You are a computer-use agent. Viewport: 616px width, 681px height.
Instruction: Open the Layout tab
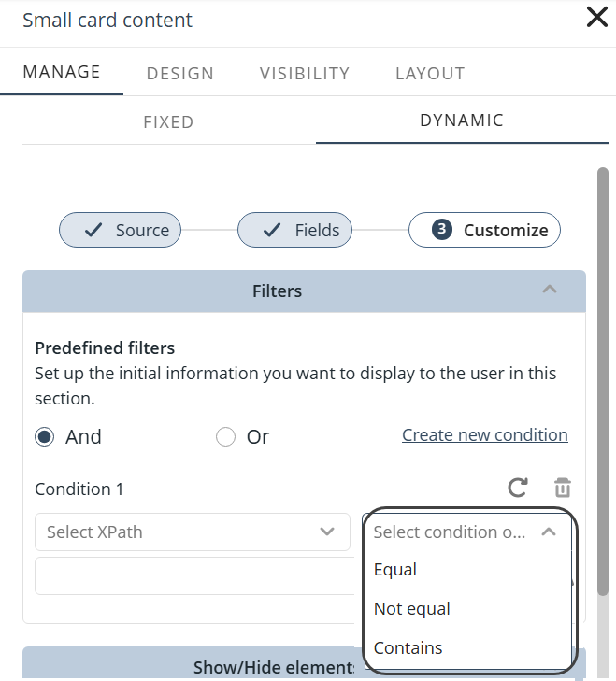point(430,74)
